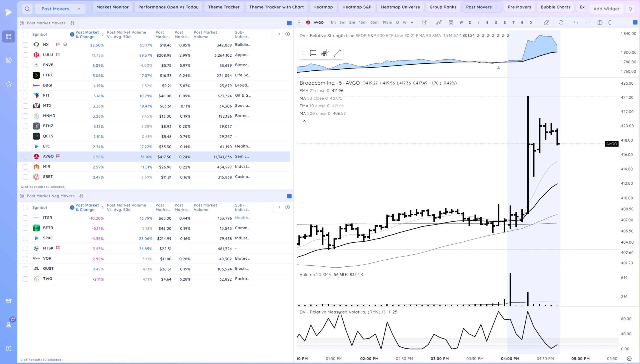Open the Post Movers dashboard dropdown
Viewport: 640px width, 364px height.
point(60,9)
